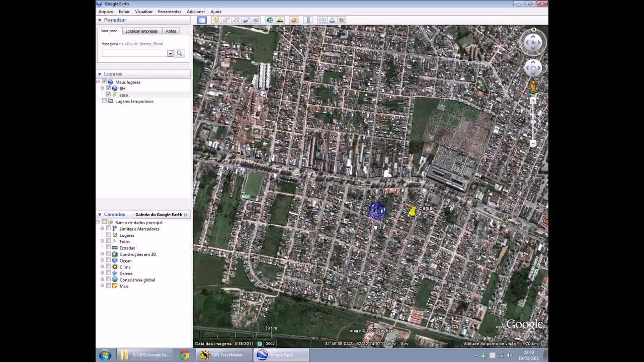Click the Add Placemark pushpin tool
This screenshot has height=362, width=644.
(216, 20)
